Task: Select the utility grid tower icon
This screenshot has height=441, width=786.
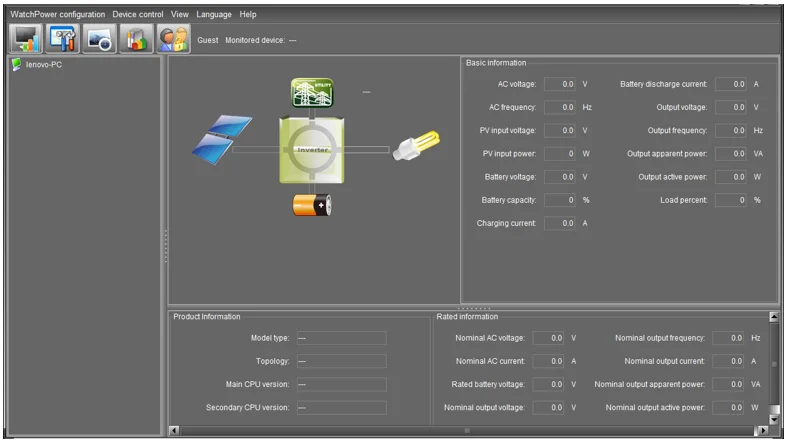Action: pos(312,92)
